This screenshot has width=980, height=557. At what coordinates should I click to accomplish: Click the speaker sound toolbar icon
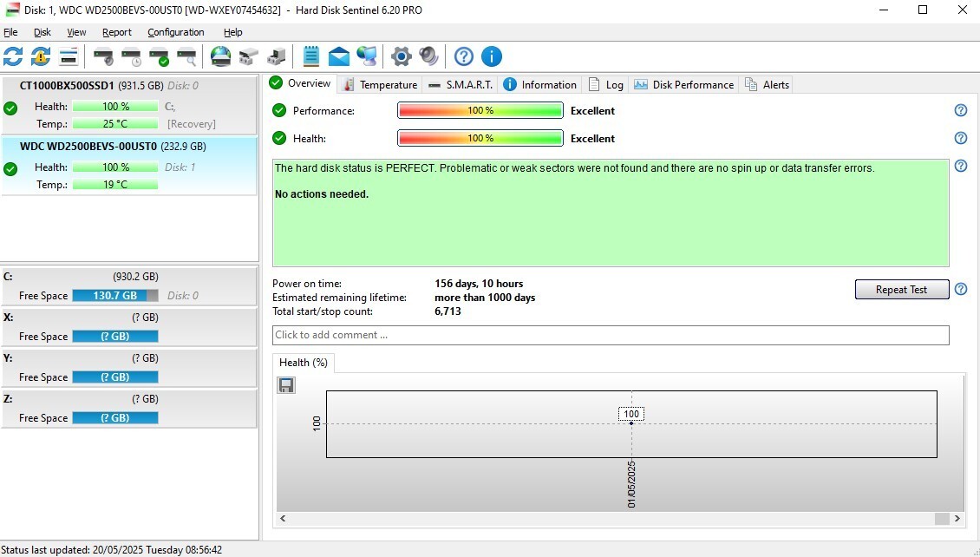[428, 57]
